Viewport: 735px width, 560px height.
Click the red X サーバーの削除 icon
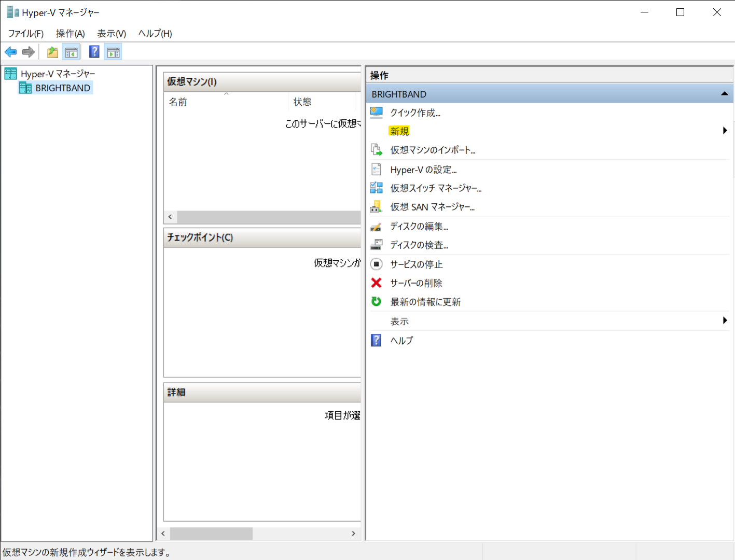point(377,283)
